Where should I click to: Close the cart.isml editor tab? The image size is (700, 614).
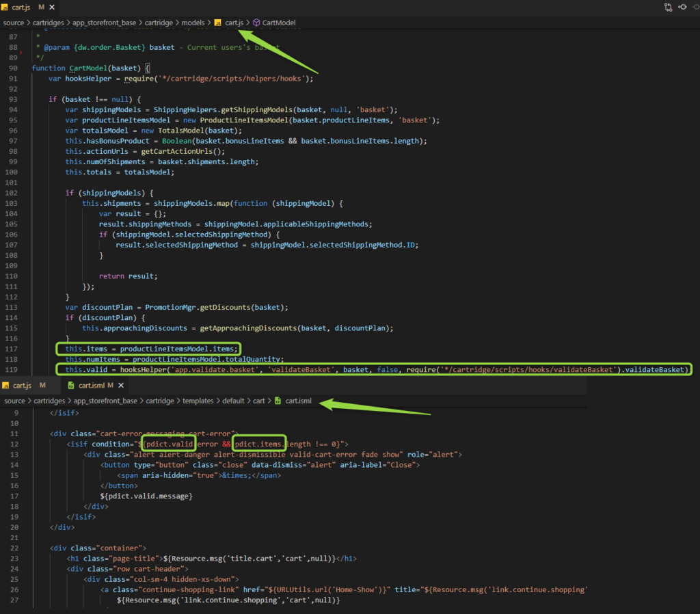[121, 386]
